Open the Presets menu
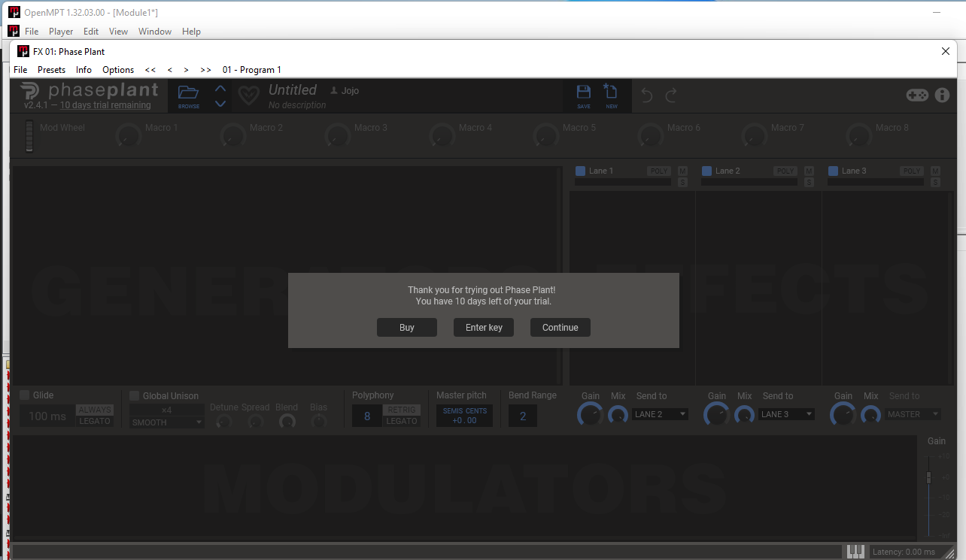Image resolution: width=966 pixels, height=560 pixels. (x=51, y=70)
